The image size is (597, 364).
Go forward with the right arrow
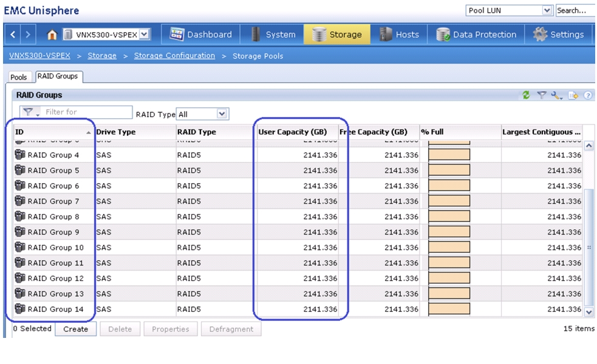click(x=28, y=35)
